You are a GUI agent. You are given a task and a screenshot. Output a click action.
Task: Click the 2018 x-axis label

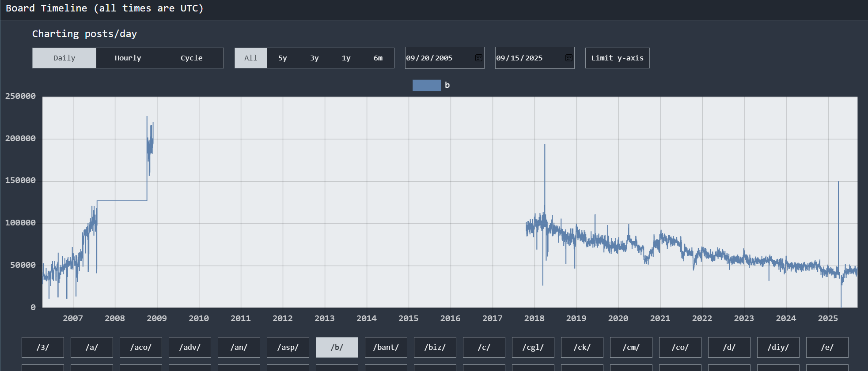click(x=534, y=318)
